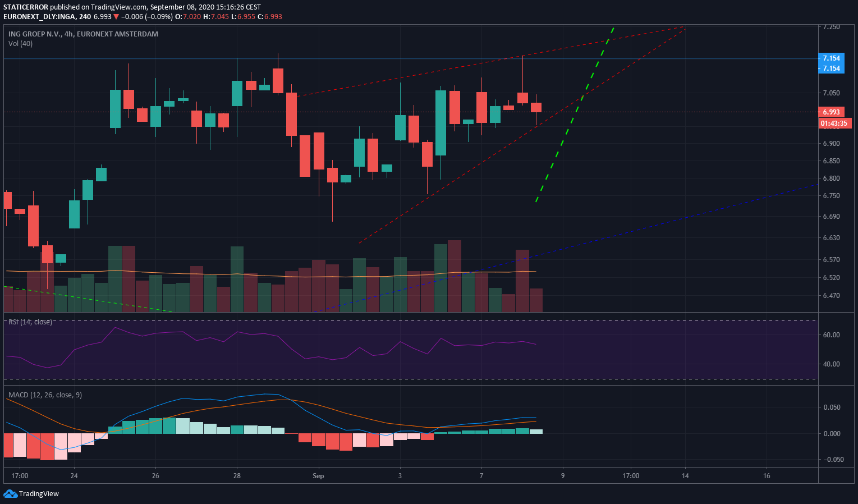Click the 7.050 price axis label
This screenshot has width=858, height=504.
pyautogui.click(x=831, y=93)
